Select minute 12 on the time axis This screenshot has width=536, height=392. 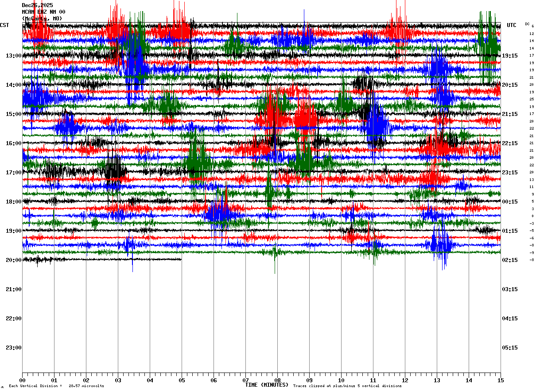point(405,380)
